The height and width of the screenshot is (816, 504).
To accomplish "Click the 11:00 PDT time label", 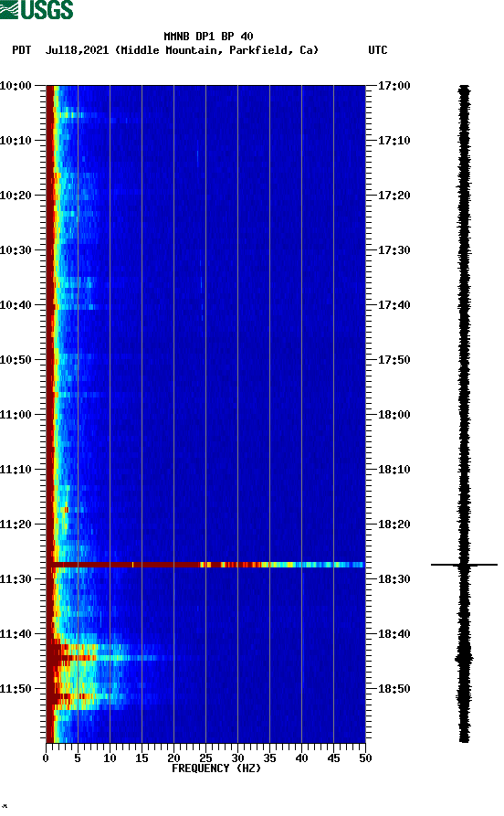I will [x=16, y=415].
